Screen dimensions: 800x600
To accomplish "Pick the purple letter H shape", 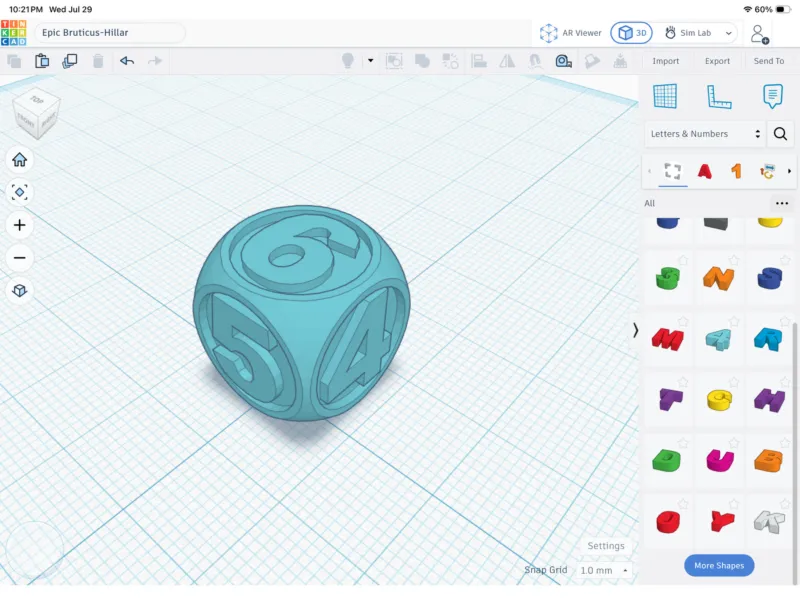I will [x=769, y=400].
